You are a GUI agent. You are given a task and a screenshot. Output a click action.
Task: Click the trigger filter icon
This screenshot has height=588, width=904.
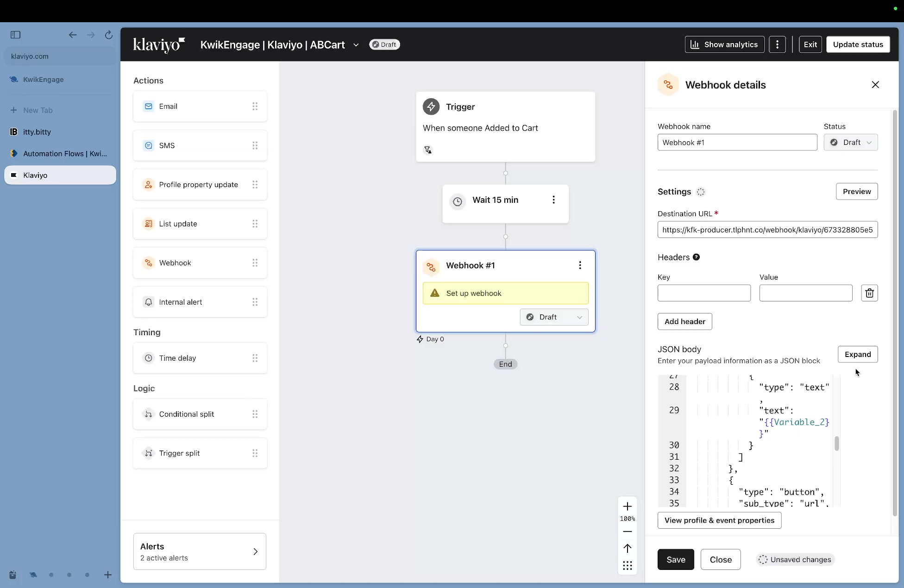428,150
